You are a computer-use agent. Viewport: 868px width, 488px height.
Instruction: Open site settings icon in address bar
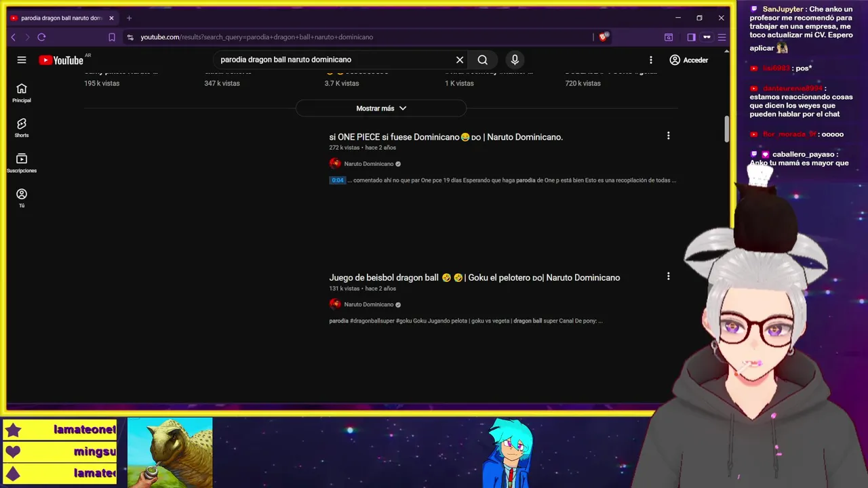[130, 37]
